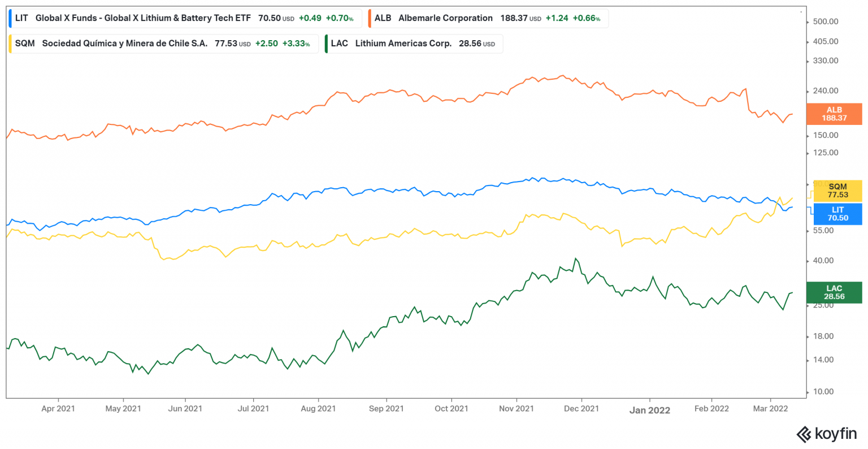Screen dimensions: 868x449
Task: Select the Global X Lithium ETF name text
Action: pos(144,18)
